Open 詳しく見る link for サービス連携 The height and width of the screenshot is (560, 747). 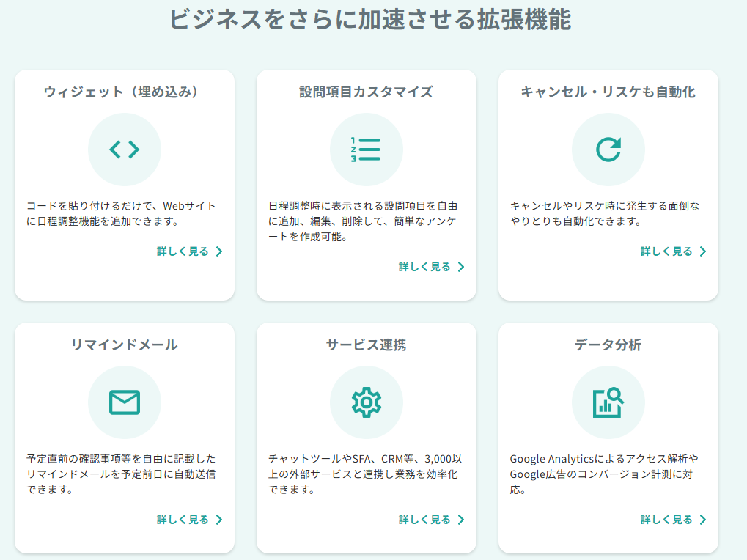[431, 520]
